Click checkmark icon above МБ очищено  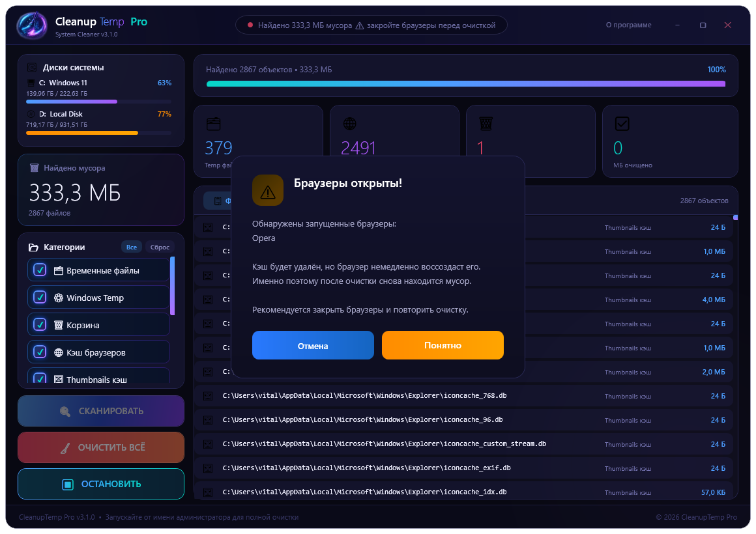(622, 124)
